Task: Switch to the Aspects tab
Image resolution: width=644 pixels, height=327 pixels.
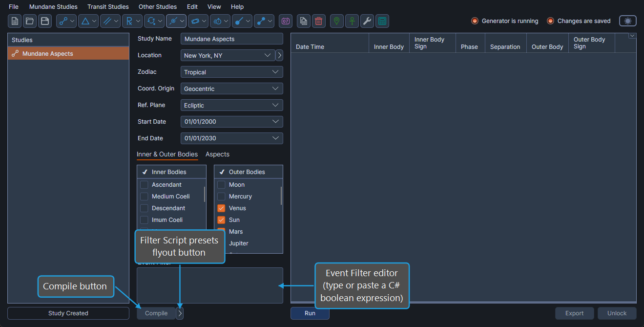Action: 217,154
